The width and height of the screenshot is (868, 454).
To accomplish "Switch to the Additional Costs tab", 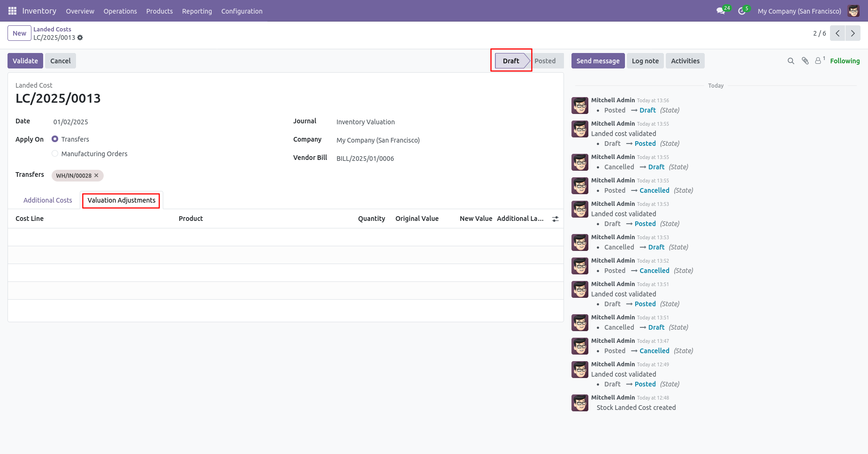I will pos(48,200).
